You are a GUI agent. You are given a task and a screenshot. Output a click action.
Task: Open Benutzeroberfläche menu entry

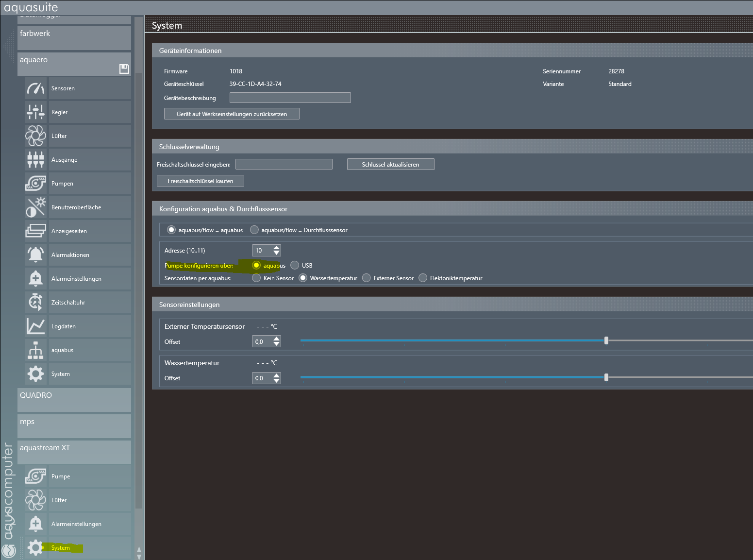click(x=76, y=207)
